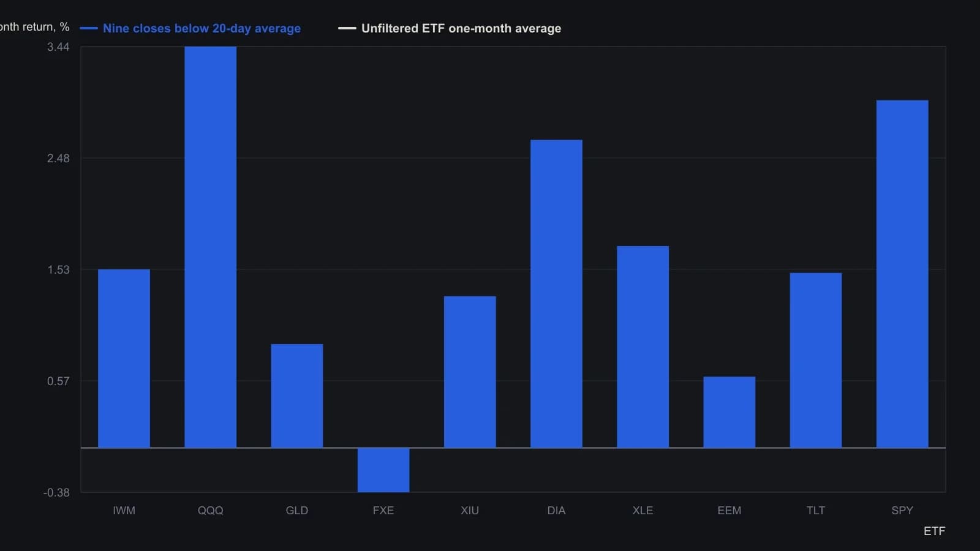Image resolution: width=980 pixels, height=551 pixels.
Task: Click the white zero baseline across the chart
Action: (x=513, y=448)
